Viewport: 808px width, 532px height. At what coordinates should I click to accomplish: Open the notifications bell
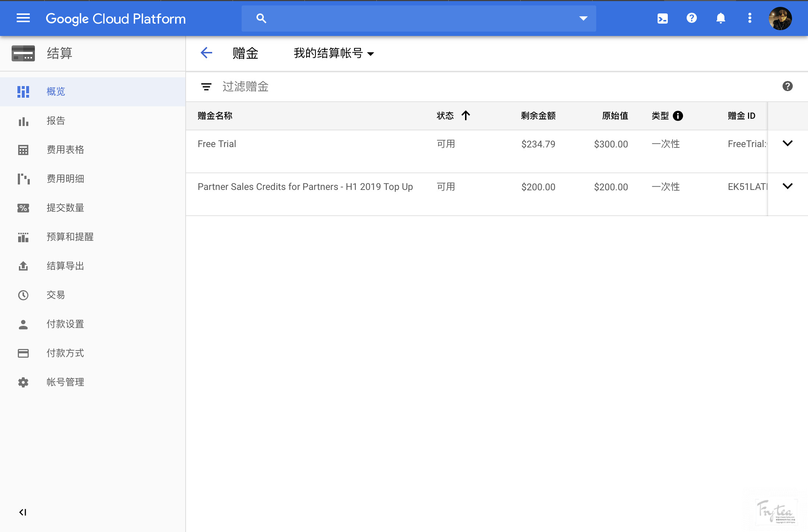click(x=720, y=18)
